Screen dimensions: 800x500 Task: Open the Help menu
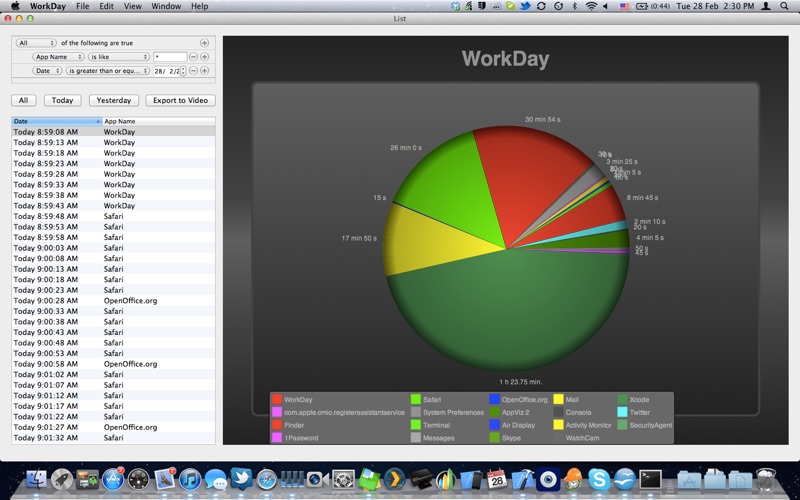[x=199, y=6]
